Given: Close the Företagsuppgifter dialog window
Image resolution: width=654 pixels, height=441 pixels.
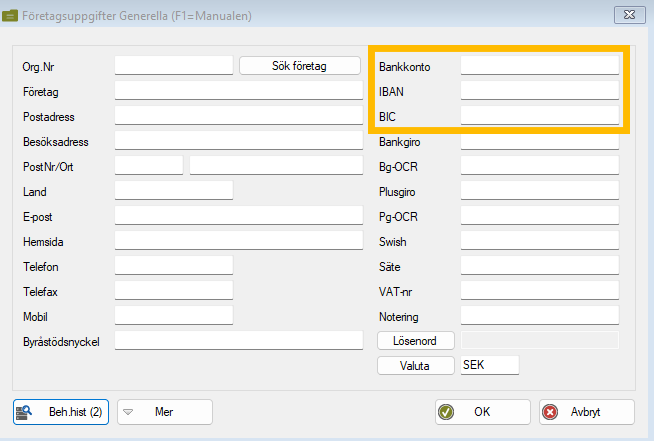Looking at the screenshot, I should coord(626,16).
